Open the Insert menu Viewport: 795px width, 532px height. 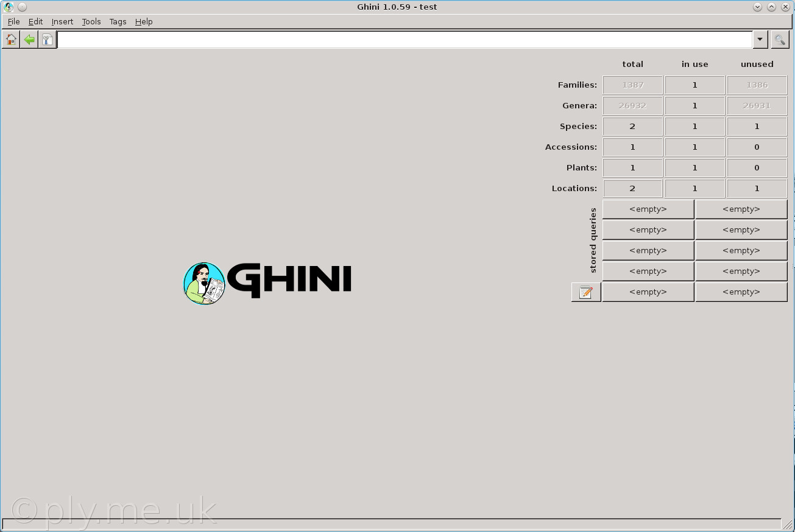tap(62, 21)
